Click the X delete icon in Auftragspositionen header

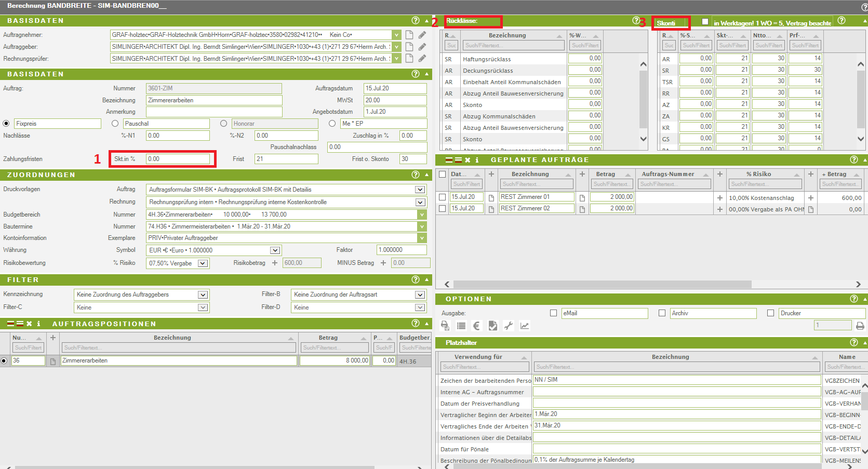pyautogui.click(x=30, y=324)
